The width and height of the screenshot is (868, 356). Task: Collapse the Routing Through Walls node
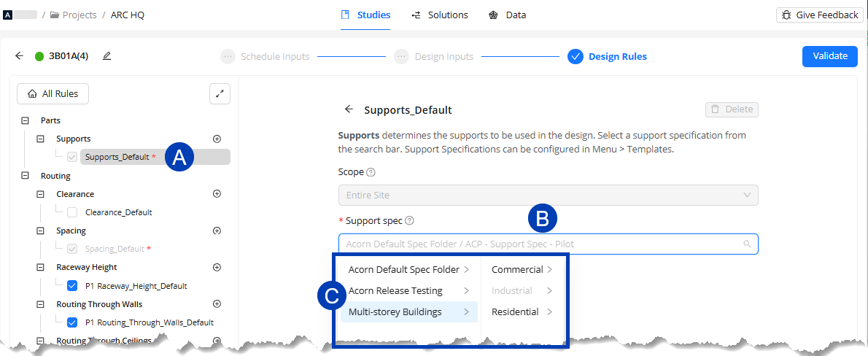40,304
